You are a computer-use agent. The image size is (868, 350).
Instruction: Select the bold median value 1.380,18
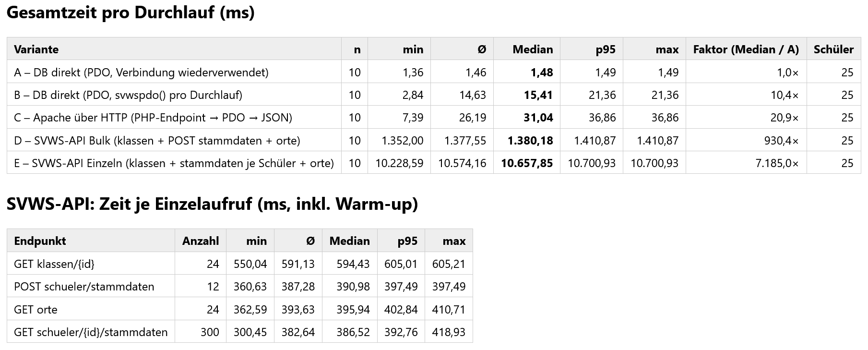530,141
